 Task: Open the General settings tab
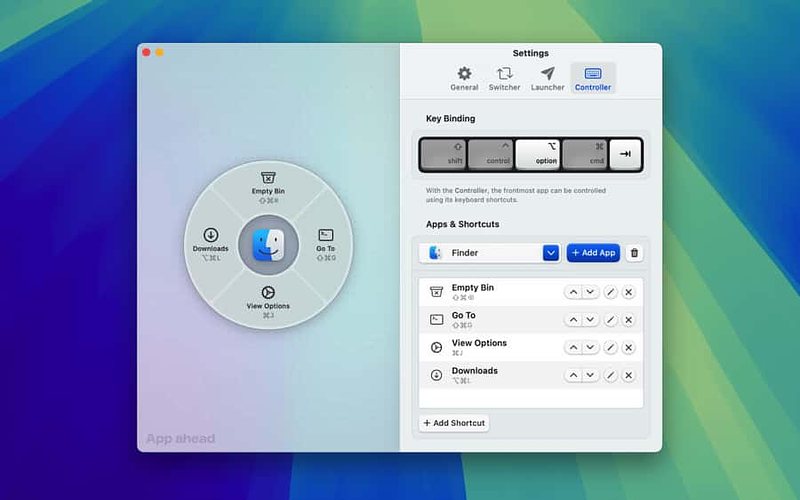coord(464,79)
